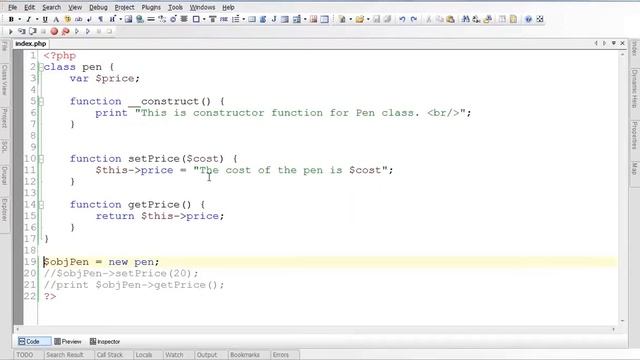Apply bold formatting with the B icon
Viewport: 640px width, 360px height.
click(11, 19)
